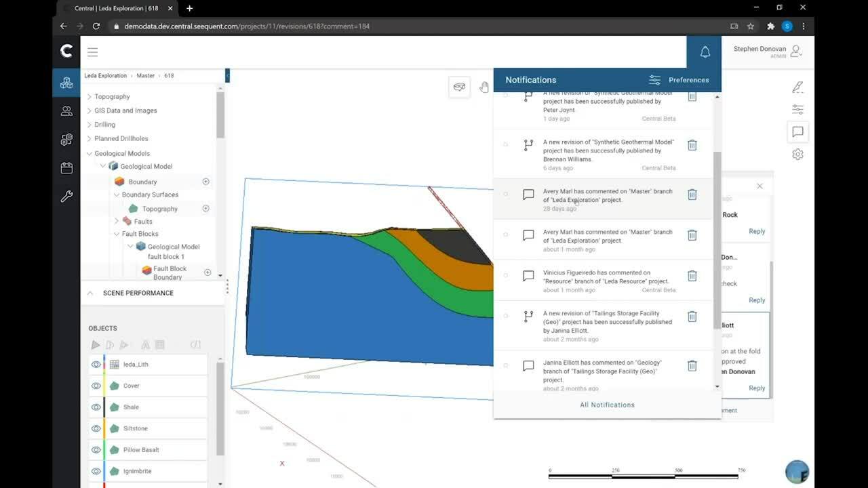Image resolution: width=868 pixels, height=488 pixels.
Task: Collapse the Geological Model node
Action: [103, 166]
